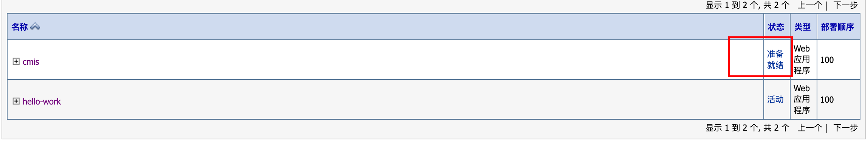Click the sort arrow icon beside 名称

point(35,27)
